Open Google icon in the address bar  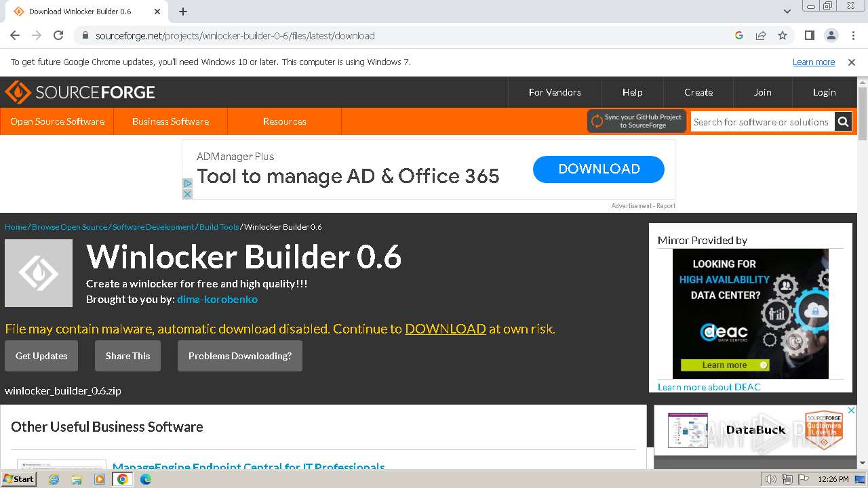click(739, 35)
